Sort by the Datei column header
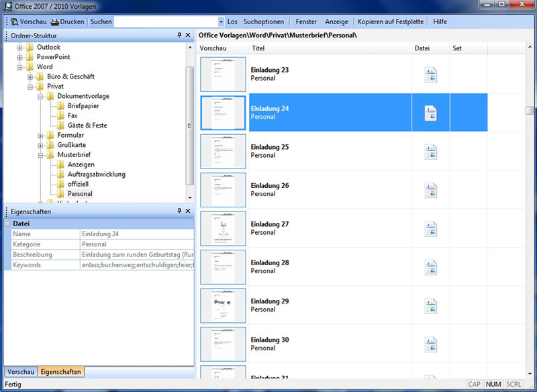537x392 pixels. tap(430, 48)
